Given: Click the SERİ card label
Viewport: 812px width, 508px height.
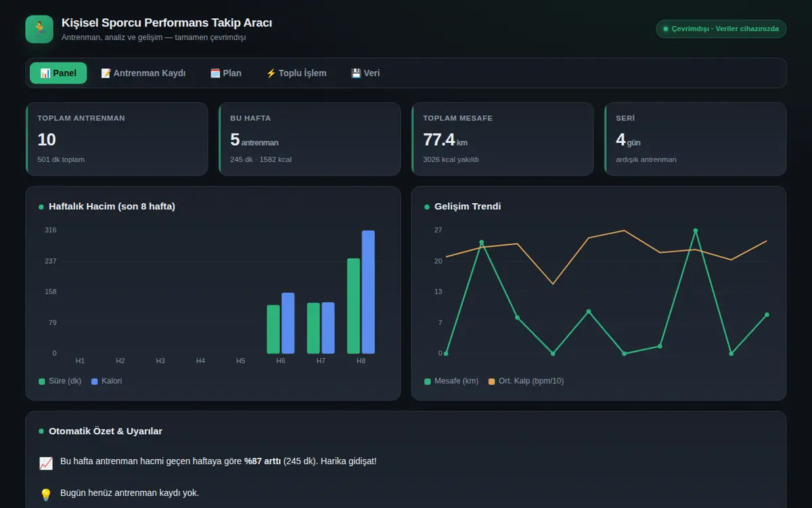Looking at the screenshot, I should click(x=625, y=118).
